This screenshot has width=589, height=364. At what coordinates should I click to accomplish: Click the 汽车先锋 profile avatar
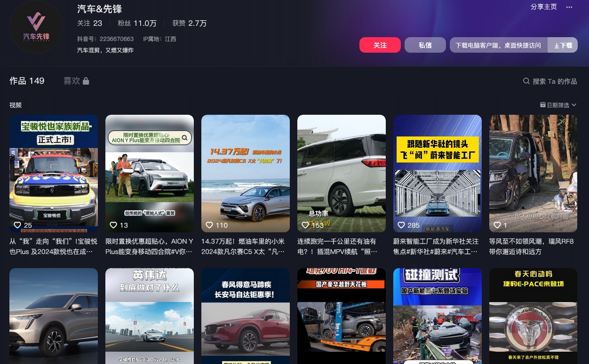point(36,27)
